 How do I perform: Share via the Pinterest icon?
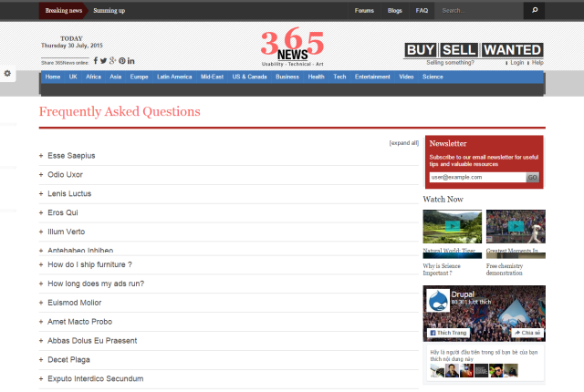[x=121, y=61]
